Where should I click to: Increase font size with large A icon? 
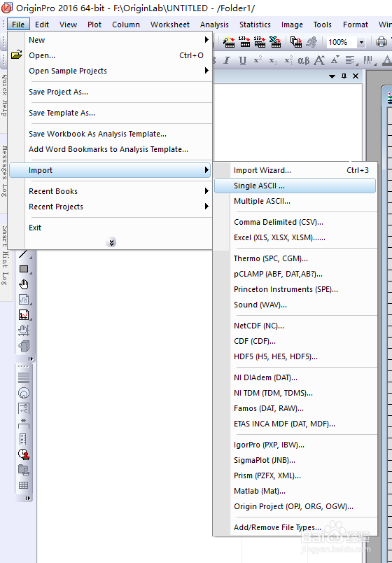click(x=319, y=60)
